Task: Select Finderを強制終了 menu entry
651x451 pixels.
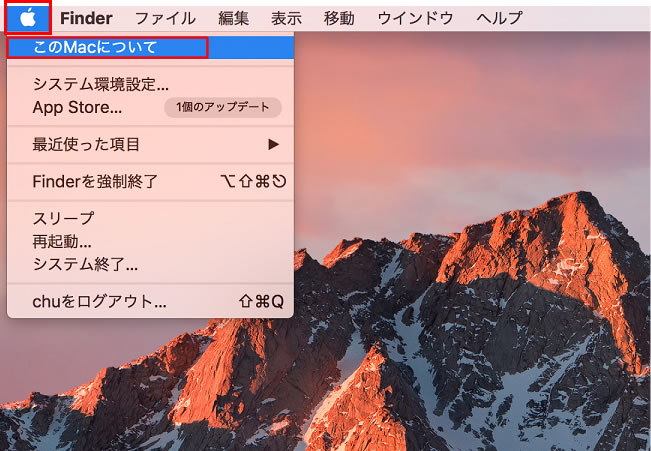Action: point(150,181)
